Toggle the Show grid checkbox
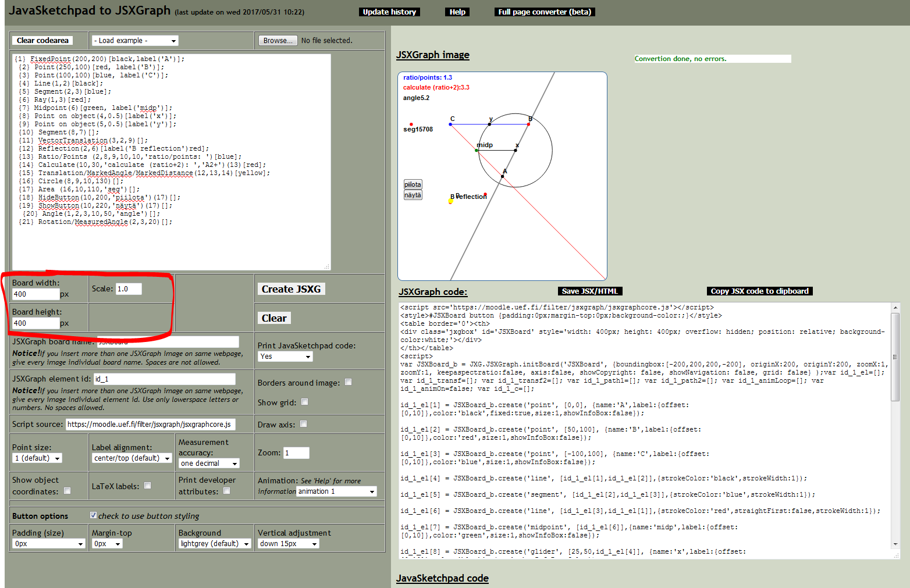The height and width of the screenshot is (588, 910). click(304, 402)
